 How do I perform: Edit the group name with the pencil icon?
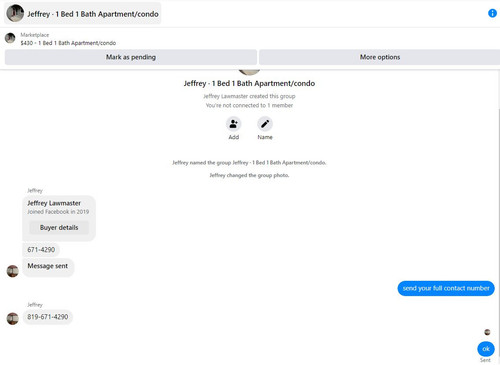265,124
